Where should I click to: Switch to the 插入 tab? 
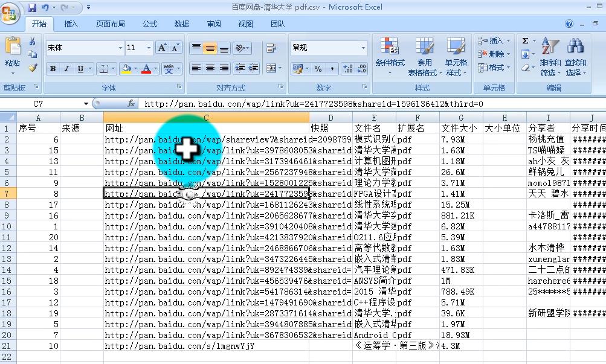71,24
